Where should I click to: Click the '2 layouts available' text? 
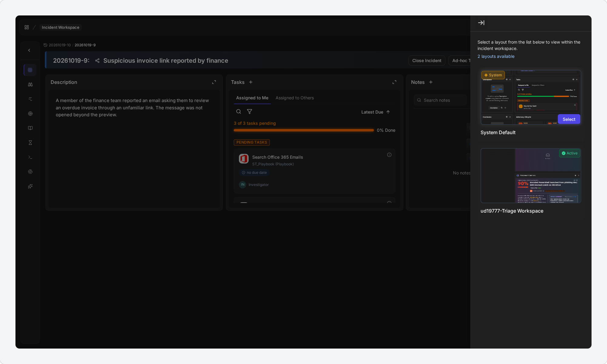coord(496,56)
